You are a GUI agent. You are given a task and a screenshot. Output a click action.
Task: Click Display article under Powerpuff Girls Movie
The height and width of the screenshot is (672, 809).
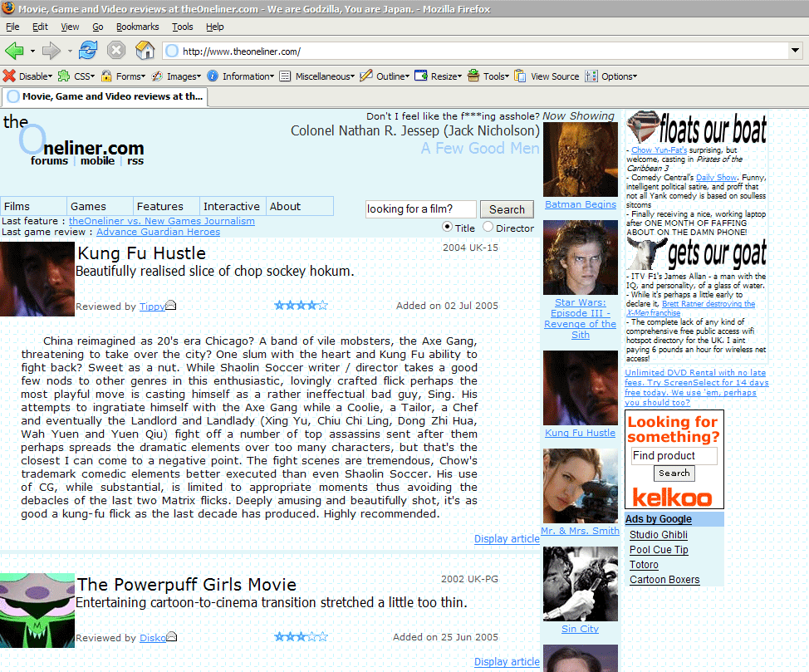pos(507,661)
